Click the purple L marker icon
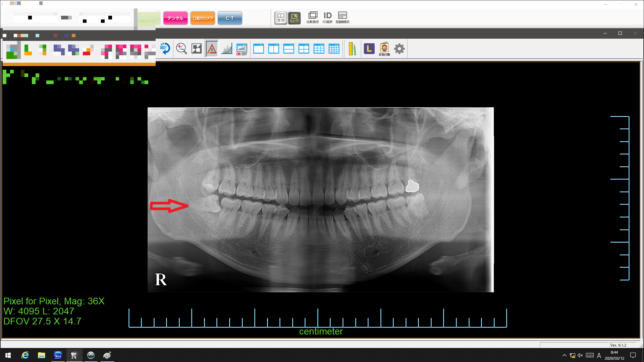This screenshot has height=362, width=644. (x=369, y=49)
